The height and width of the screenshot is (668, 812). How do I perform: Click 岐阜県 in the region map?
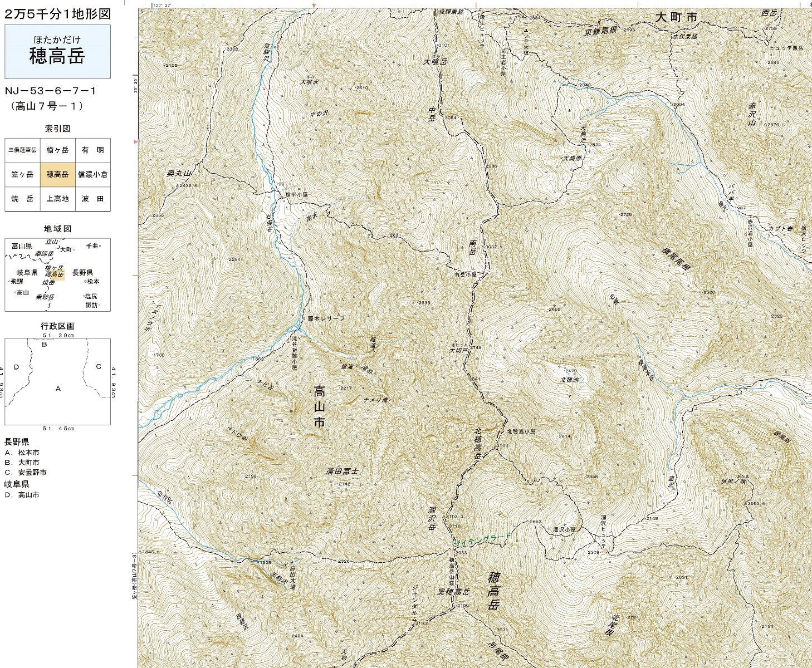(27, 273)
